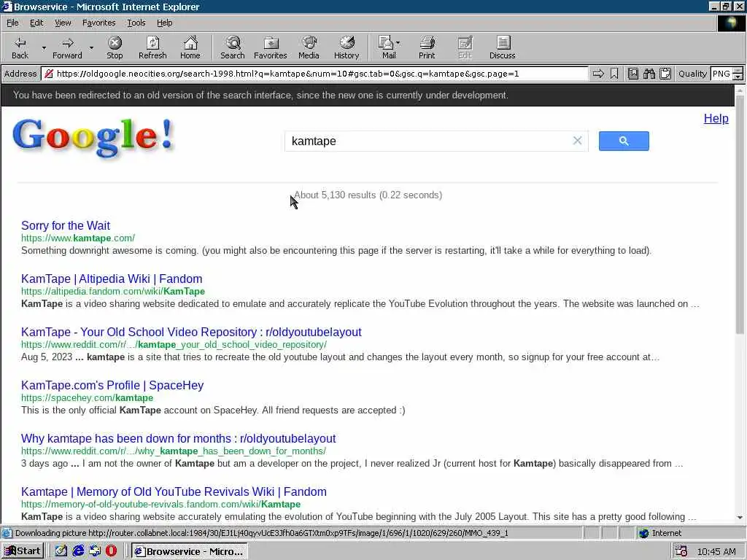
Task: Open the Media toolbar panel
Action: [309, 47]
